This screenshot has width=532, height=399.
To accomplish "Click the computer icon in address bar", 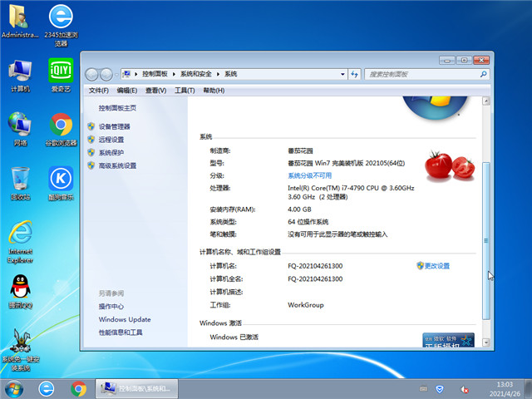I will [127, 74].
